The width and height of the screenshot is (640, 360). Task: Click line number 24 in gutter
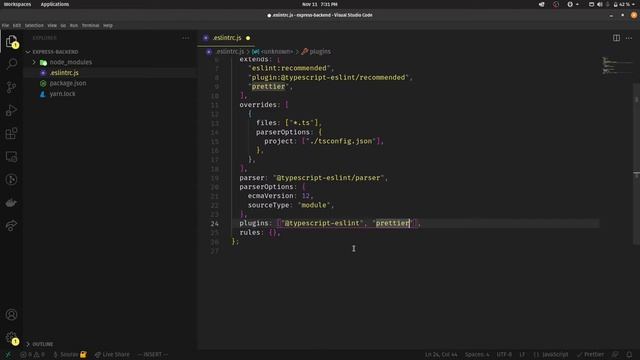(x=215, y=224)
